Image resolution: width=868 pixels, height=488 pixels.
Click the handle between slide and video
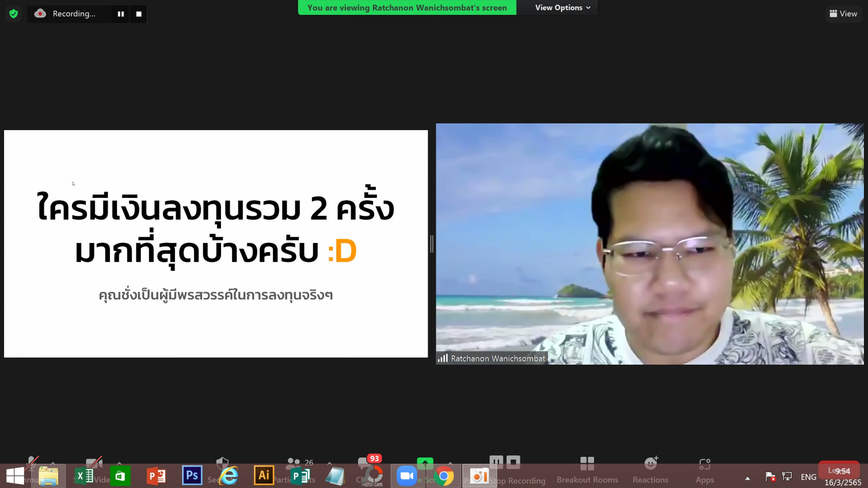coord(432,244)
